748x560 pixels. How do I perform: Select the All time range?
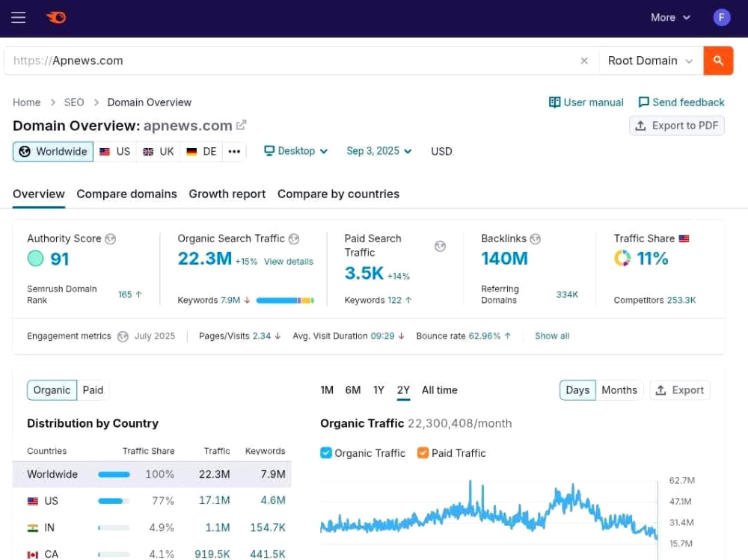(x=439, y=390)
